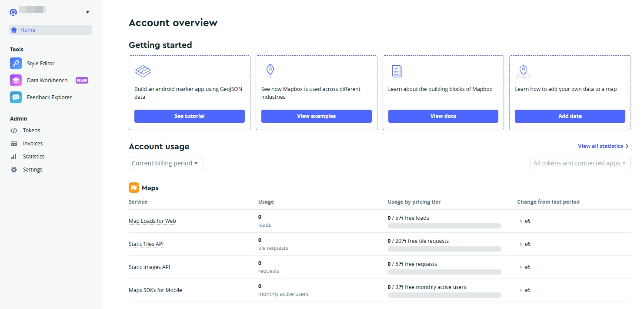
Task: Open View all statistics link
Action: 601,146
